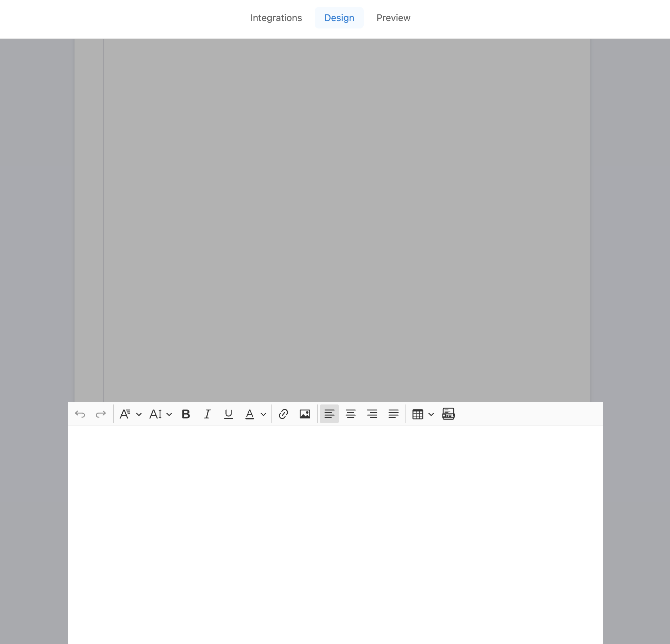Toggle underline formatting
Image resolution: width=670 pixels, height=644 pixels.
click(229, 414)
